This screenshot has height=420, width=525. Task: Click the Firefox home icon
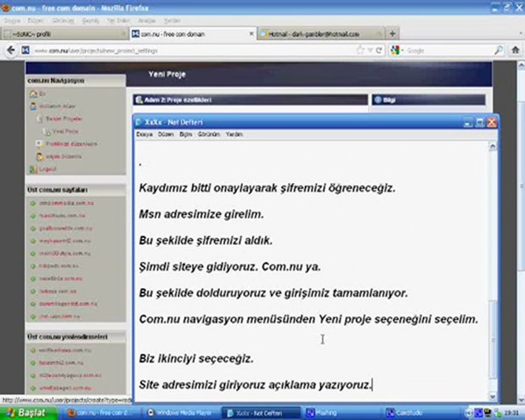[x=515, y=50]
